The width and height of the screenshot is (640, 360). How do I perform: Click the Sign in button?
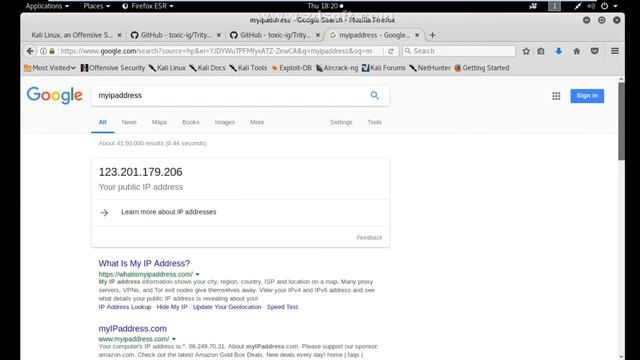click(x=587, y=96)
